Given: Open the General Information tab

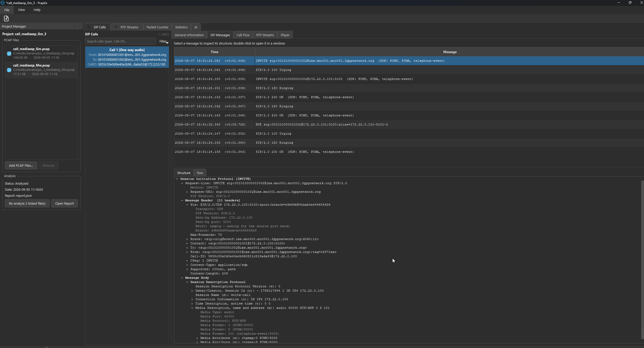Looking at the screenshot, I should tap(189, 35).
